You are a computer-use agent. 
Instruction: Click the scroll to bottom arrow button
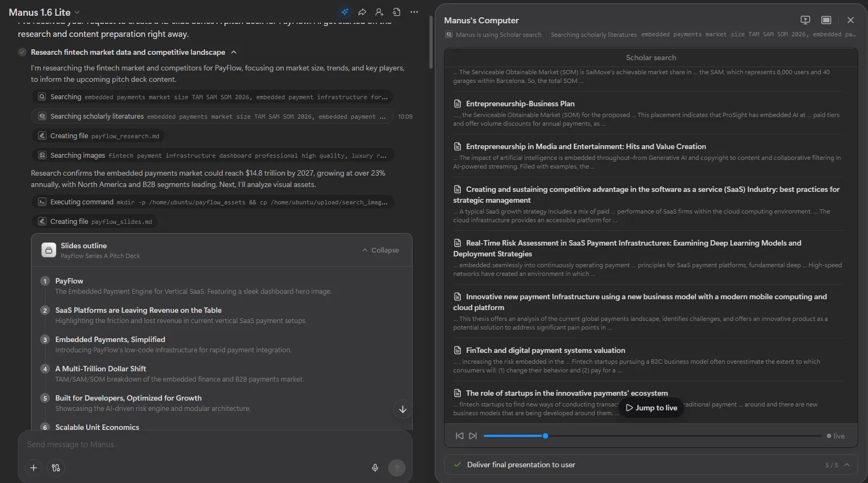[403, 410]
